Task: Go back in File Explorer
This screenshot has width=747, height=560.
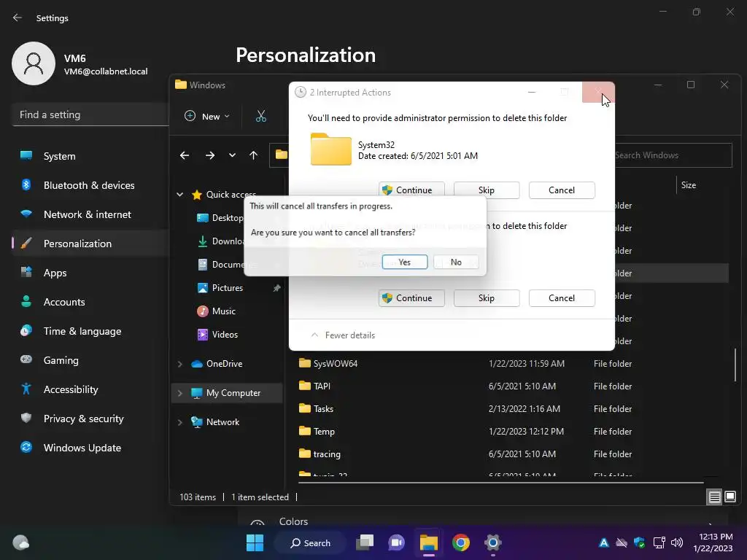Action: [x=185, y=155]
